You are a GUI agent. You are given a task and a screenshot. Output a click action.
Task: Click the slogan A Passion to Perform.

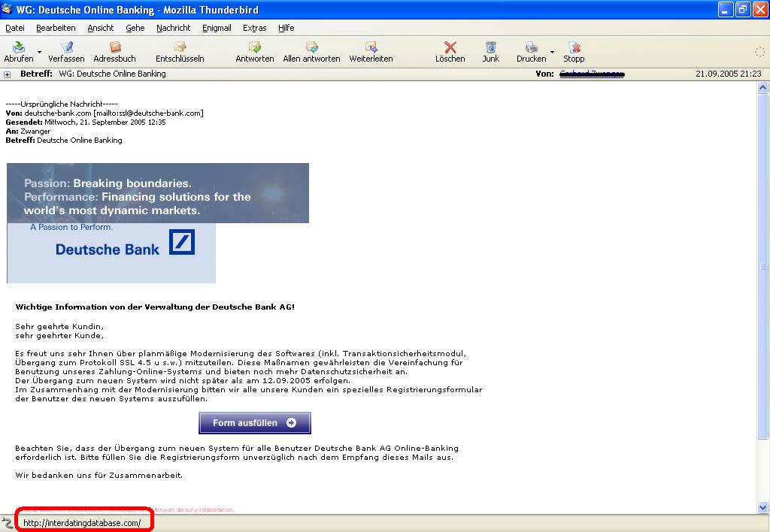71,227
